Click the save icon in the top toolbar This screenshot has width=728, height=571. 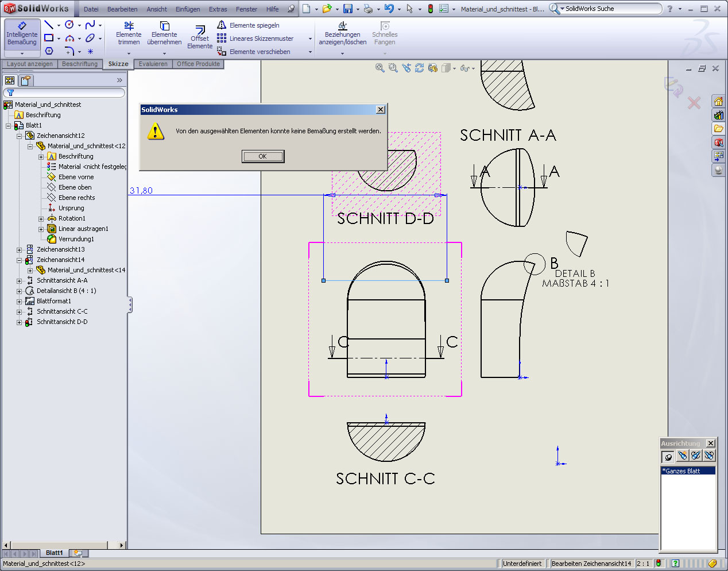pos(347,9)
